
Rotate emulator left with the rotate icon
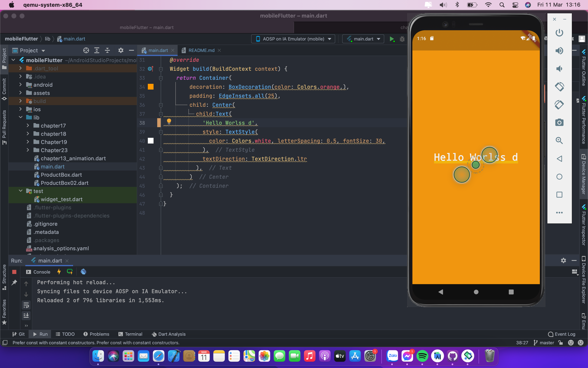[x=559, y=87]
